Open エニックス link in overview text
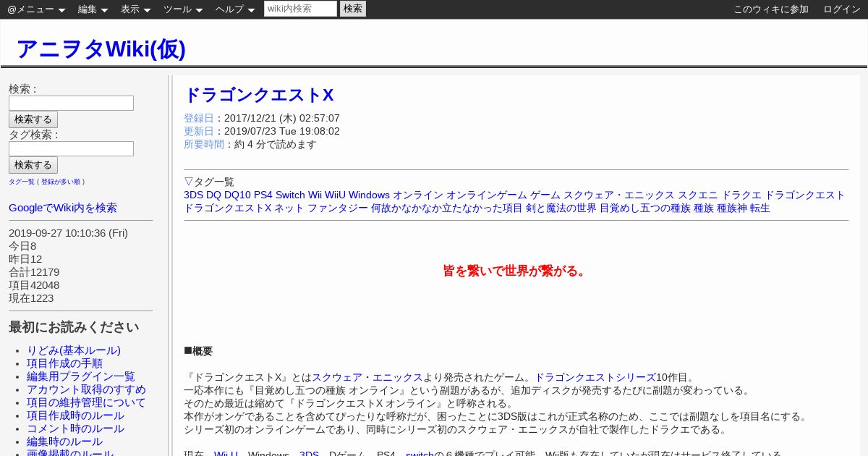The height and width of the screenshot is (456, 868). point(397,377)
